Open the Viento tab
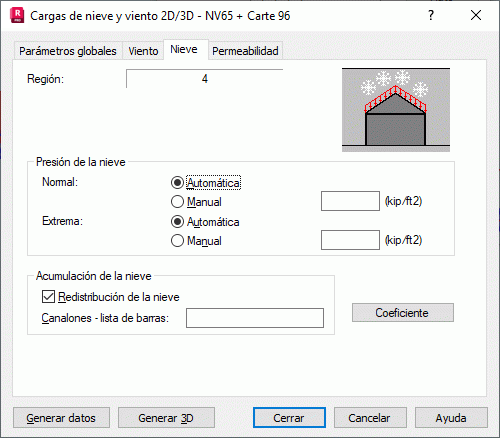The width and height of the screenshot is (500, 438). (x=143, y=51)
